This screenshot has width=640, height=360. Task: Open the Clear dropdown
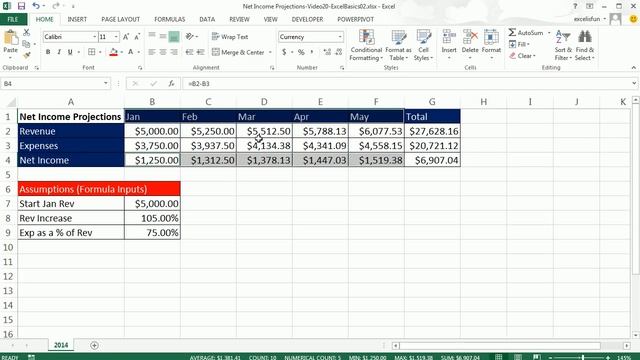click(522, 56)
